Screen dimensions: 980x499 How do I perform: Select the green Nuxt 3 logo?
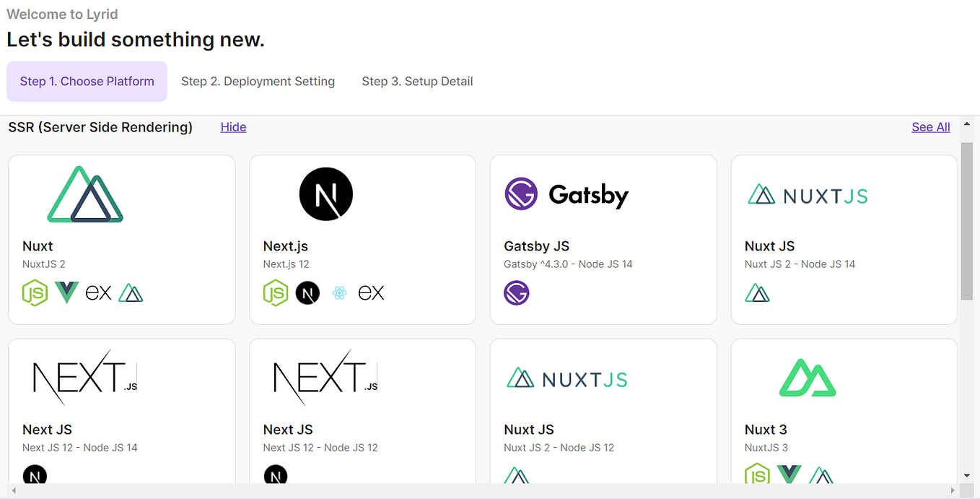pyautogui.click(x=807, y=376)
